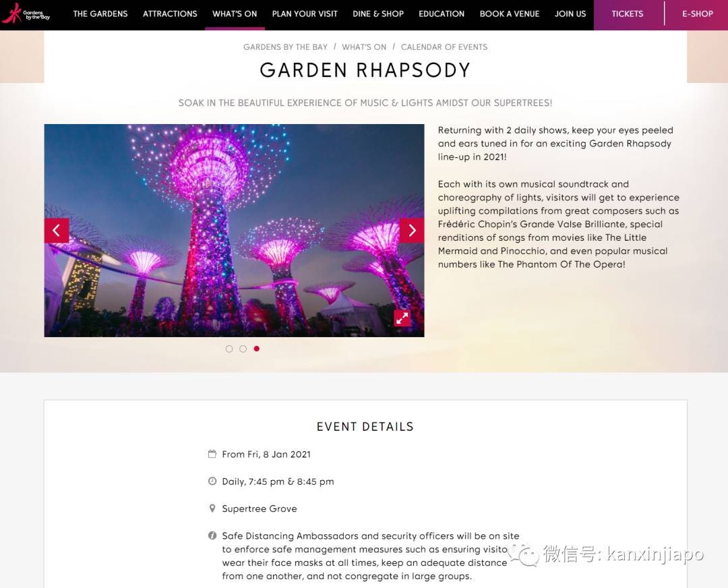Open the Attractions navigation menu

(170, 14)
